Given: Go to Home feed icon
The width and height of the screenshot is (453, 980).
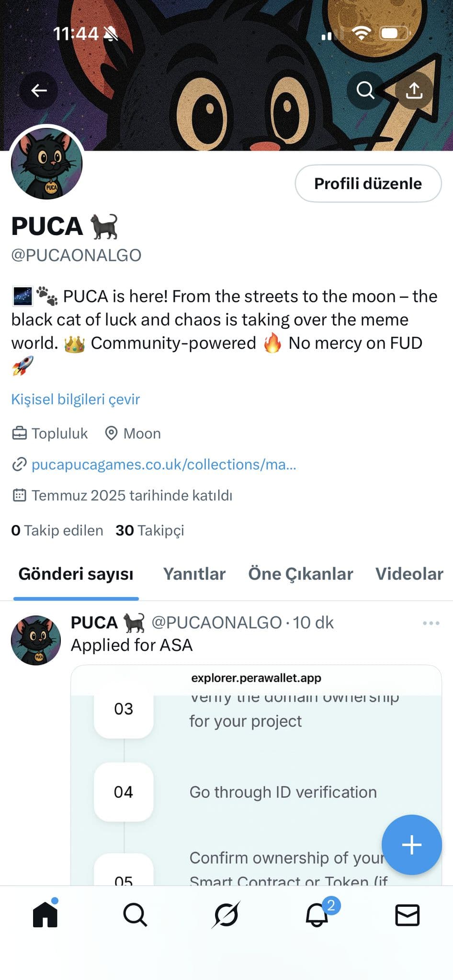Looking at the screenshot, I should (45, 915).
